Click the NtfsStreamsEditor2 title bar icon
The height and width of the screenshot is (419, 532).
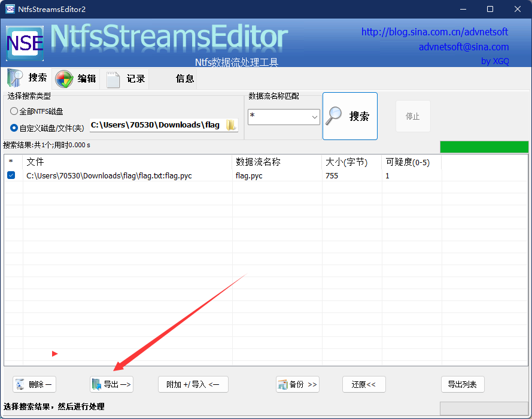[10, 9]
